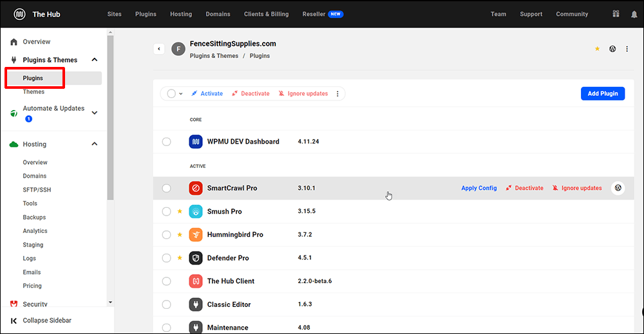
Task: Click the Security shield icon
Action: [14, 304]
